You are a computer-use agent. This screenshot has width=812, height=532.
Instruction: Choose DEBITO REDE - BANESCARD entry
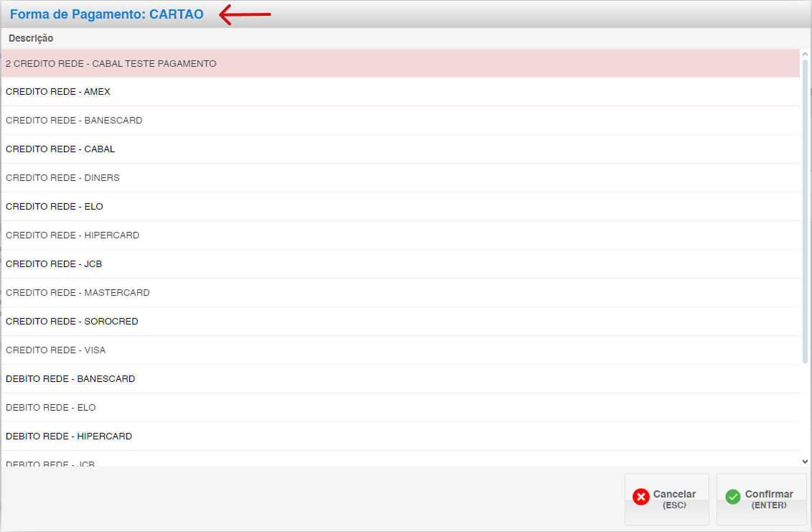70,379
